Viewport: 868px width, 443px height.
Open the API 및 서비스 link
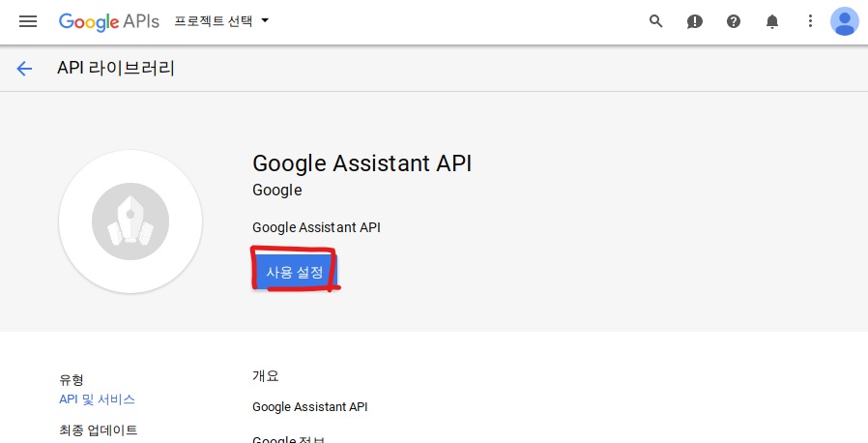point(97,399)
